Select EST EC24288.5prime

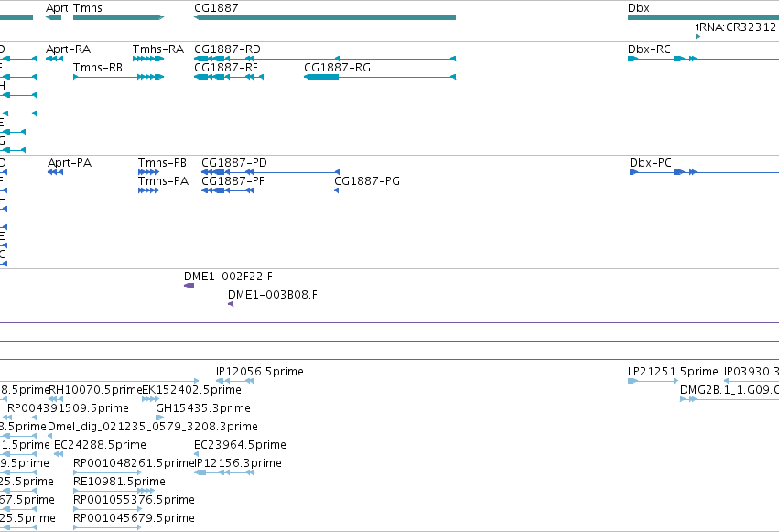pyautogui.click(x=100, y=445)
